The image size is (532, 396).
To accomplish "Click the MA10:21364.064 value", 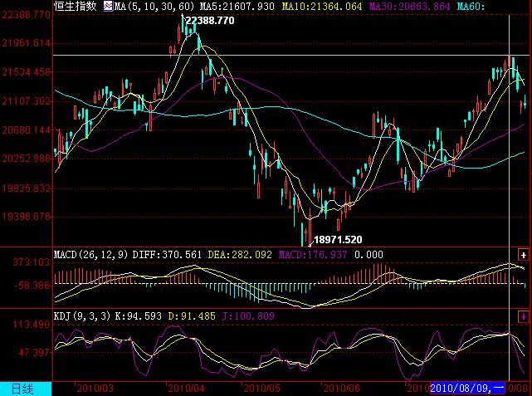I will (322, 7).
